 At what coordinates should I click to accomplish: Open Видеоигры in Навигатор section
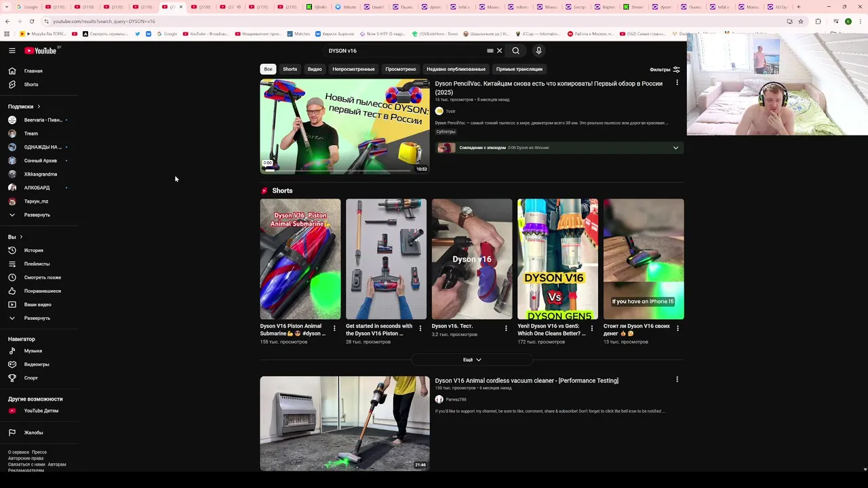click(37, 365)
